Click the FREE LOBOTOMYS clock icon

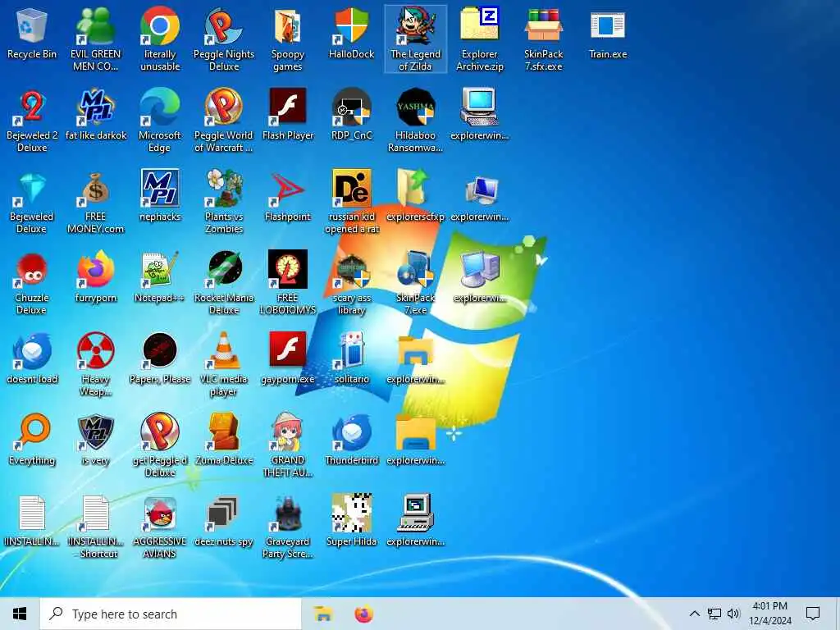pos(288,270)
